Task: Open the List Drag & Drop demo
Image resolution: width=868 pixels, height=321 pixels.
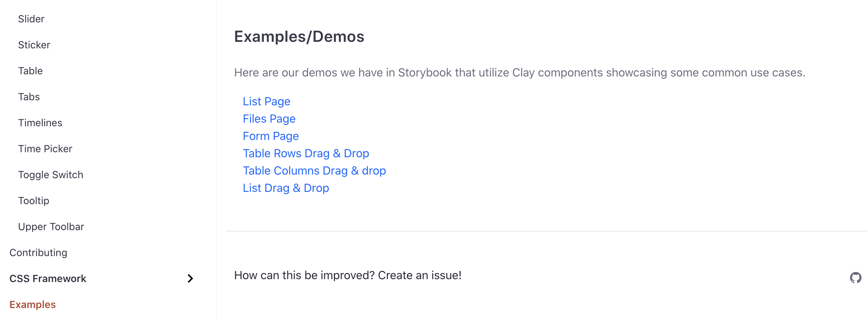Action: click(x=286, y=188)
